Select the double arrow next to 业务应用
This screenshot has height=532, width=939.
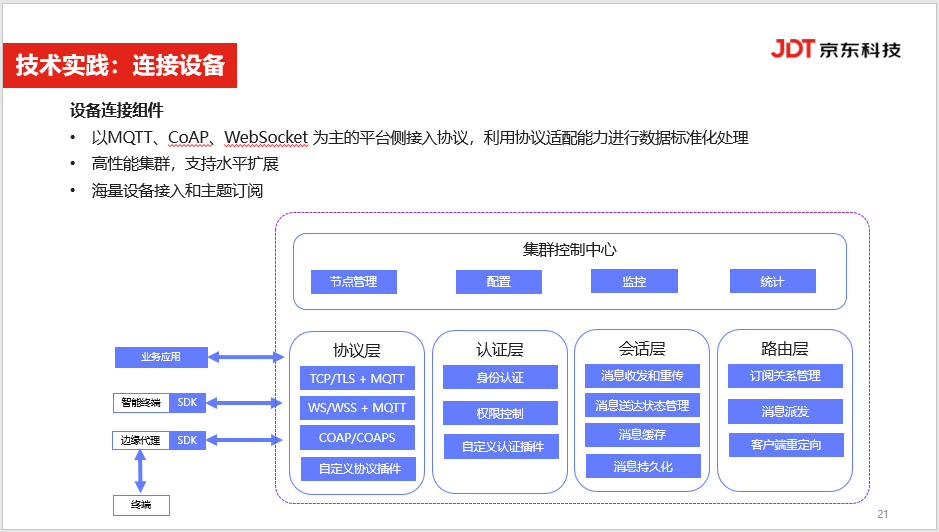tap(246, 358)
